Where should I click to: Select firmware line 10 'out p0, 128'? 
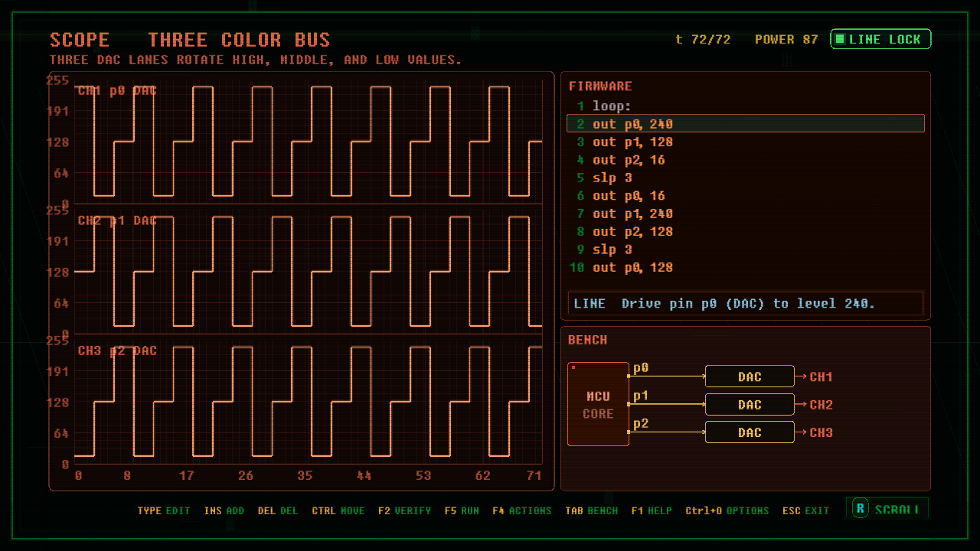746,267
